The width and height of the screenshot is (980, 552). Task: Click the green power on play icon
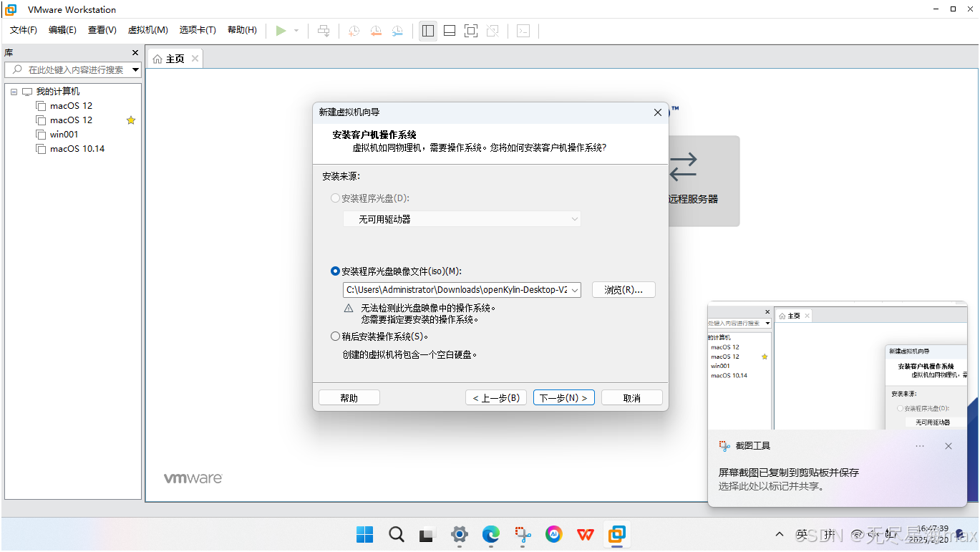[x=281, y=31]
